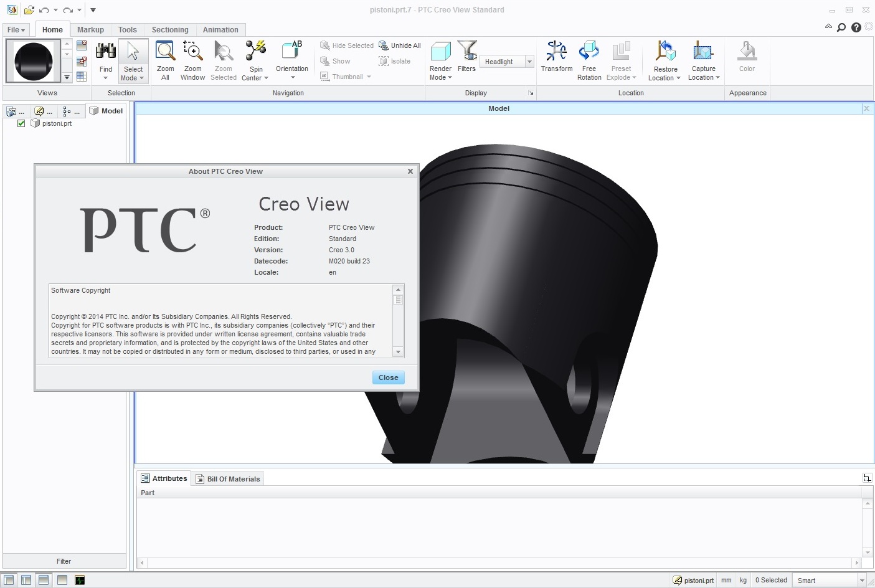This screenshot has height=588, width=875.
Task: Open the Headlight lighting dropdown
Action: coord(529,62)
